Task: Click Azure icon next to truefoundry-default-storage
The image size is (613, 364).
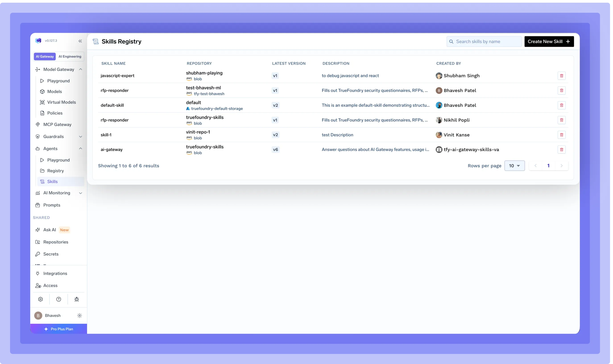Action: coord(188,108)
